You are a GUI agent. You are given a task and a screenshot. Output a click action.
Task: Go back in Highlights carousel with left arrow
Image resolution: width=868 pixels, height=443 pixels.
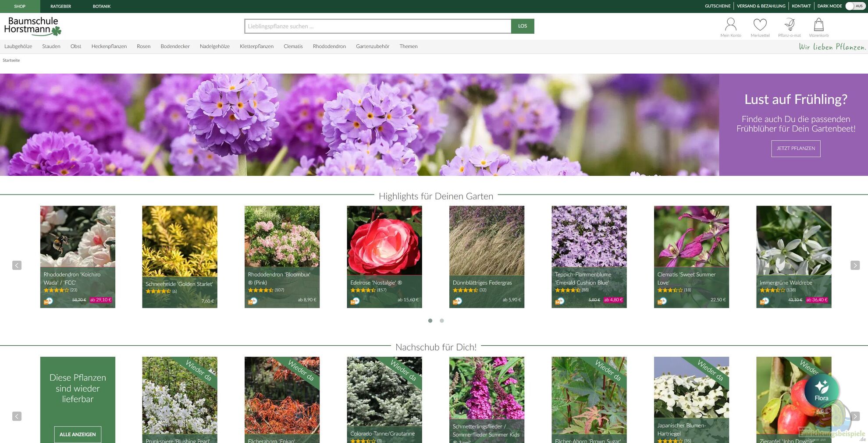pyautogui.click(x=17, y=265)
